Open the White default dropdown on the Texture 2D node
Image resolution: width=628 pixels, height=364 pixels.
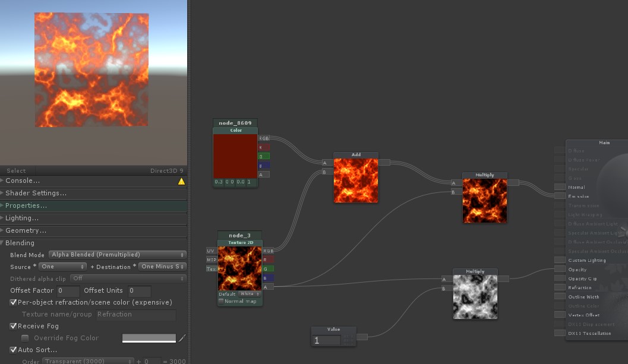[x=249, y=293]
